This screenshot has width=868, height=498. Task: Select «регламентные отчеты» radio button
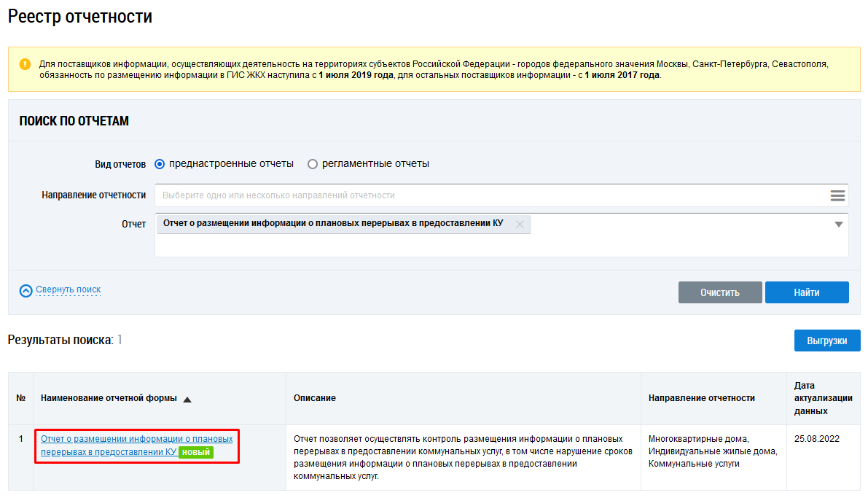(x=313, y=164)
